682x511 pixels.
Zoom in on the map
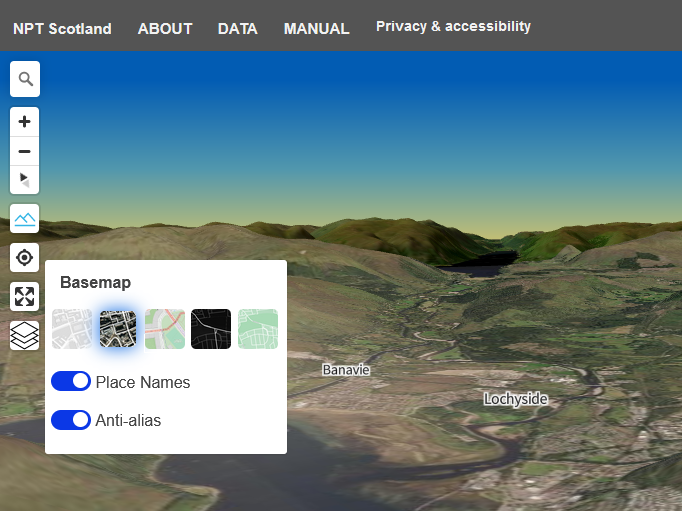click(x=25, y=122)
